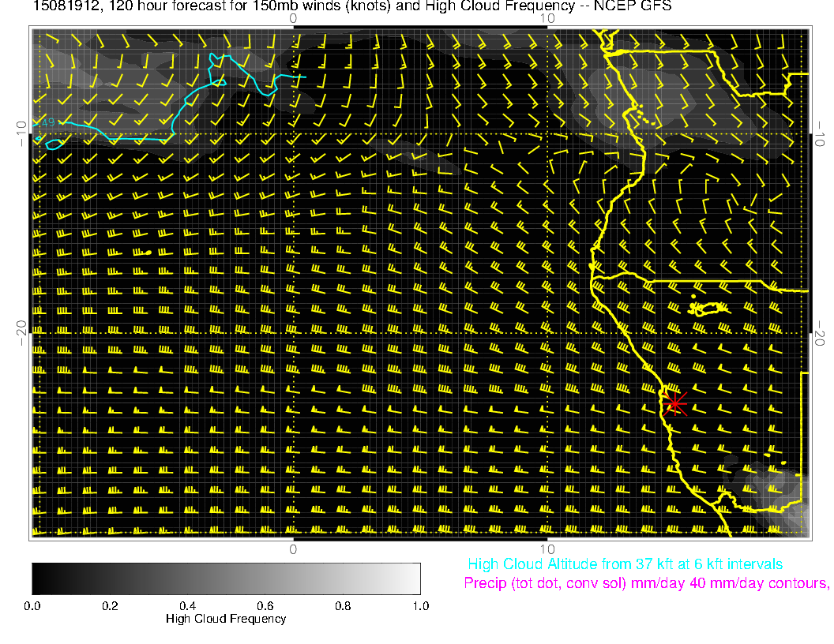Click the 0.8 tick label on the colorbar
Screen dimensions: 834x644
pos(343,606)
